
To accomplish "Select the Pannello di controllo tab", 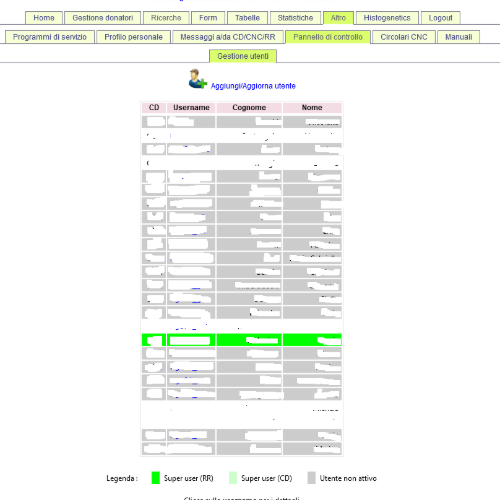I will pyautogui.click(x=328, y=37).
